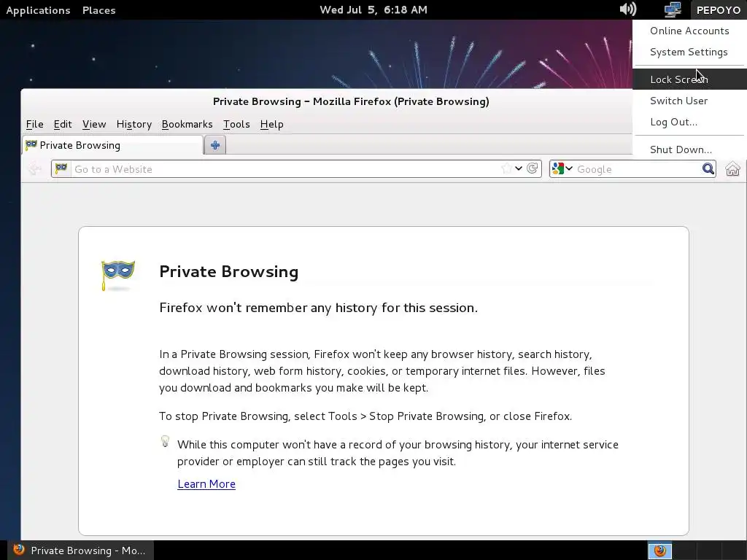Viewport: 747px width, 560px height.
Task: Click the mask site identity icon in address bar
Action: 61,168
